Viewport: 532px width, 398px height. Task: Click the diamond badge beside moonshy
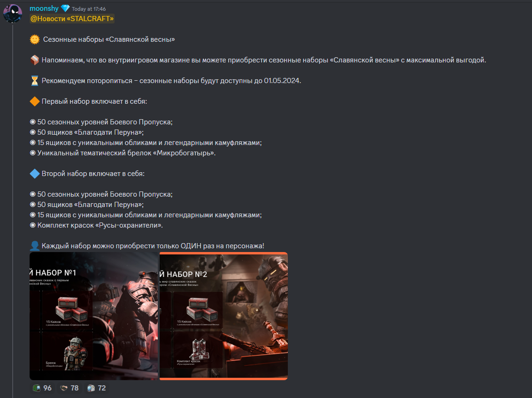click(65, 8)
